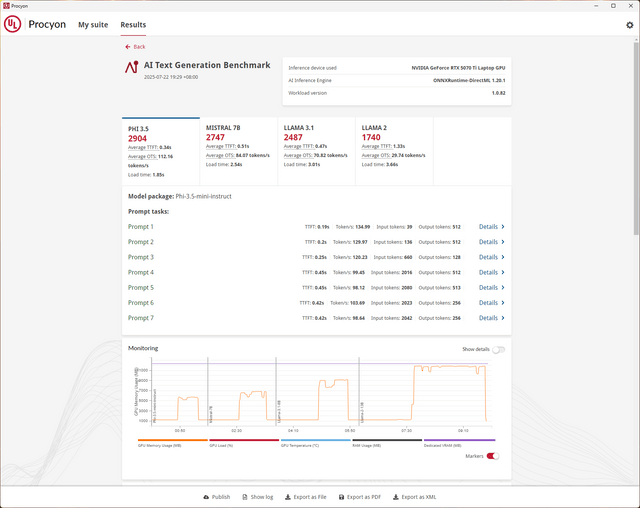Click the Monitoring section heading
Image resolution: width=640 pixels, height=508 pixels.
click(x=143, y=348)
